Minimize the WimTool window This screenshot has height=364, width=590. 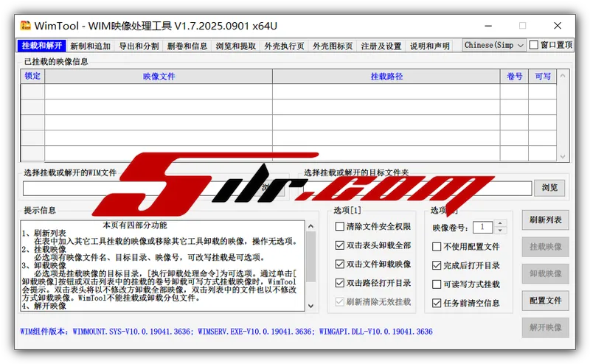[488, 26]
